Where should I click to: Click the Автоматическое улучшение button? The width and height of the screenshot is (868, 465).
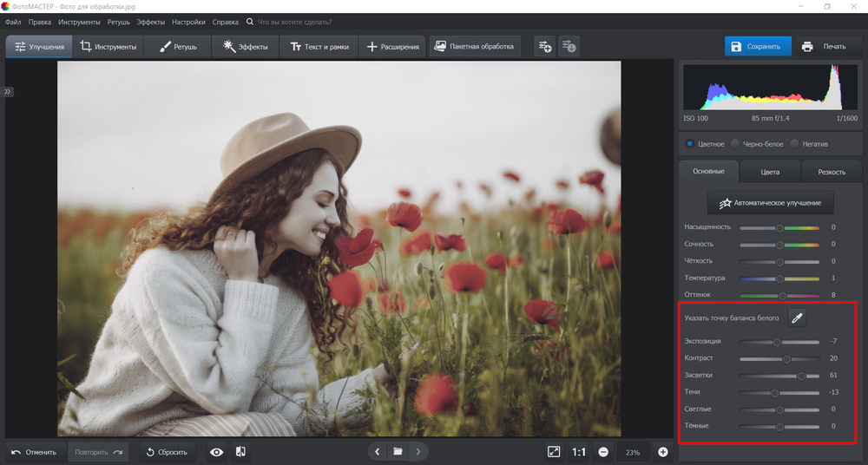[x=771, y=203]
